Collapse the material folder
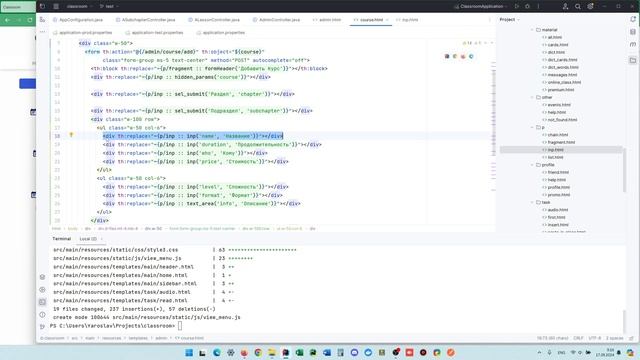The height and width of the screenshot is (360, 640). tap(532, 30)
